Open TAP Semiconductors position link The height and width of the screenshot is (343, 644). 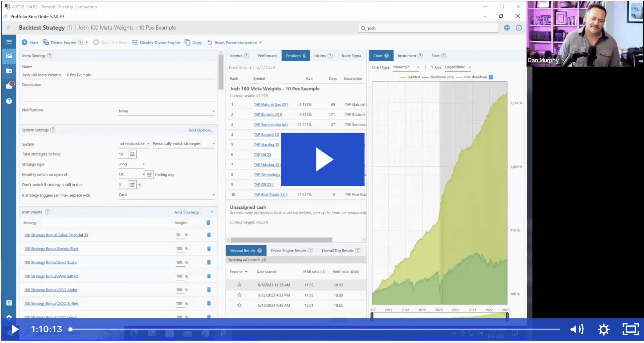point(271,125)
